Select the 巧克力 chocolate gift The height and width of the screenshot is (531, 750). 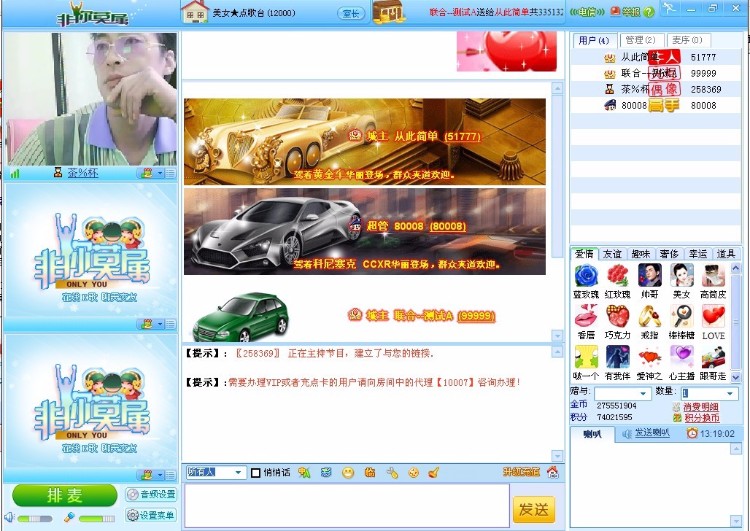[x=618, y=317]
